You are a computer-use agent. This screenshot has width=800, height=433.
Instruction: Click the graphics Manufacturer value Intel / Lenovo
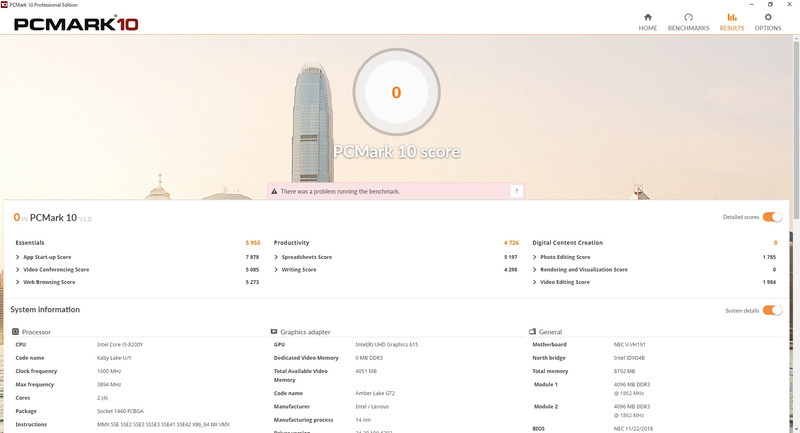(372, 406)
